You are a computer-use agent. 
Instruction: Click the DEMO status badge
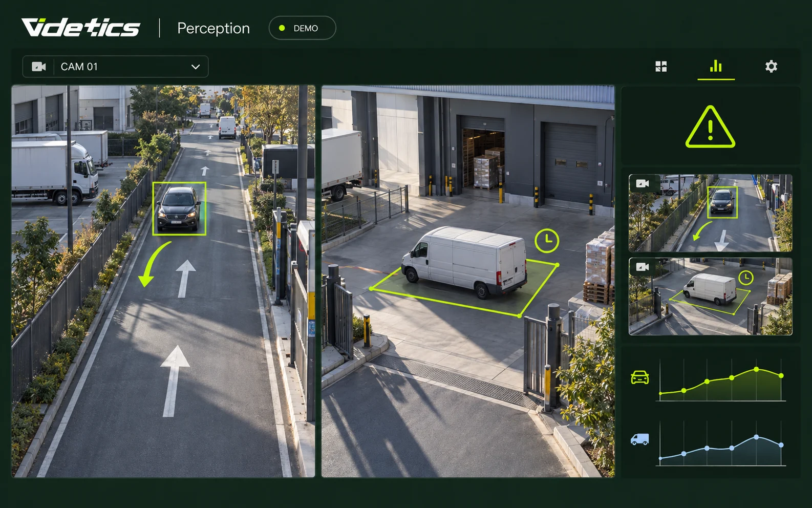point(302,28)
